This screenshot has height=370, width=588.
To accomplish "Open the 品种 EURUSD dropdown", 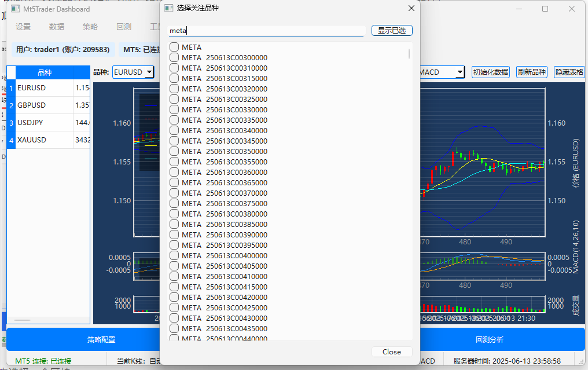I will 133,72.
